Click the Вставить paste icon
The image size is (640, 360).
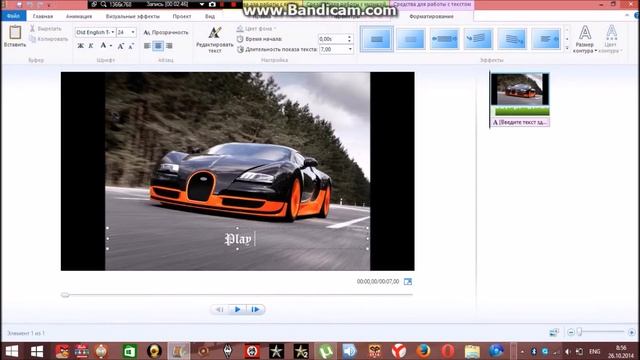click(15, 33)
